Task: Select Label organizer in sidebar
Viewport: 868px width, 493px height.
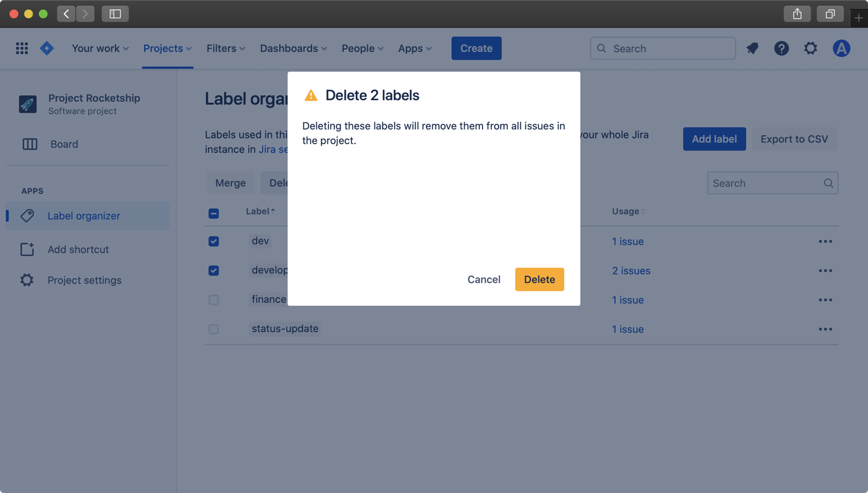Action: click(x=88, y=216)
